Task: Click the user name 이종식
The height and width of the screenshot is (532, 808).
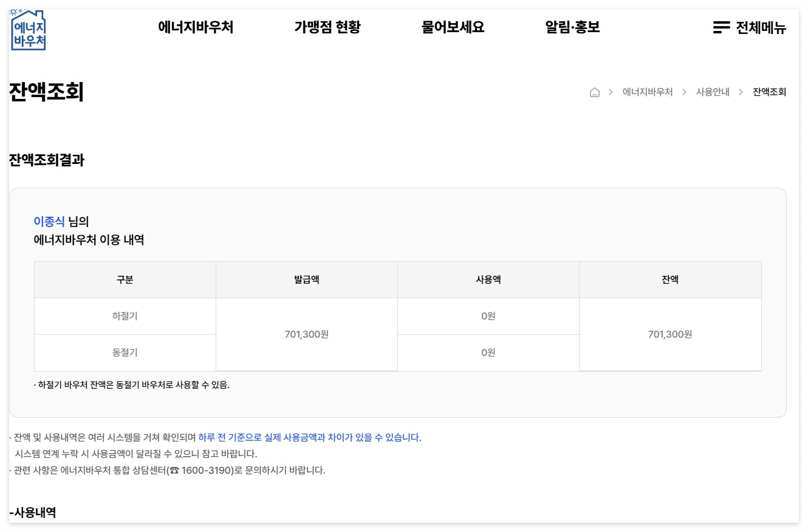Action: tap(49, 222)
